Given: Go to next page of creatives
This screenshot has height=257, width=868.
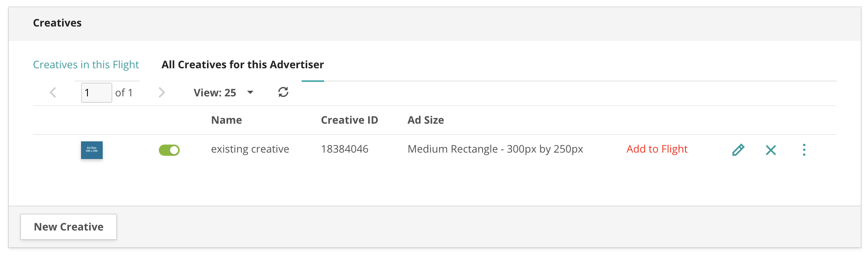Looking at the screenshot, I should pos(162,93).
